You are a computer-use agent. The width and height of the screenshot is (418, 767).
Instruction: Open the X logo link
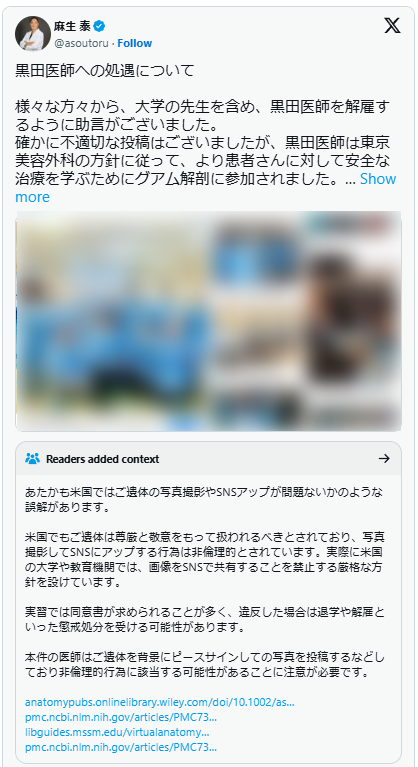coord(392,26)
